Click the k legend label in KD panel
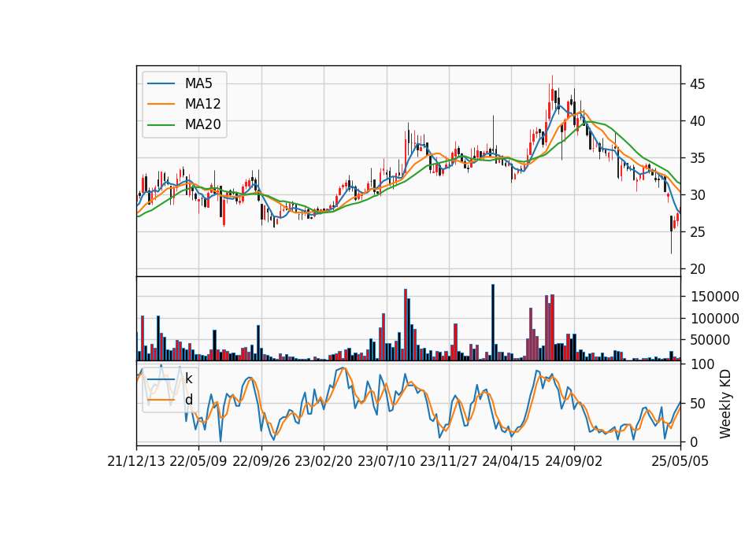Image resolution: width=756 pixels, height=543 pixels. pyautogui.click(x=188, y=379)
